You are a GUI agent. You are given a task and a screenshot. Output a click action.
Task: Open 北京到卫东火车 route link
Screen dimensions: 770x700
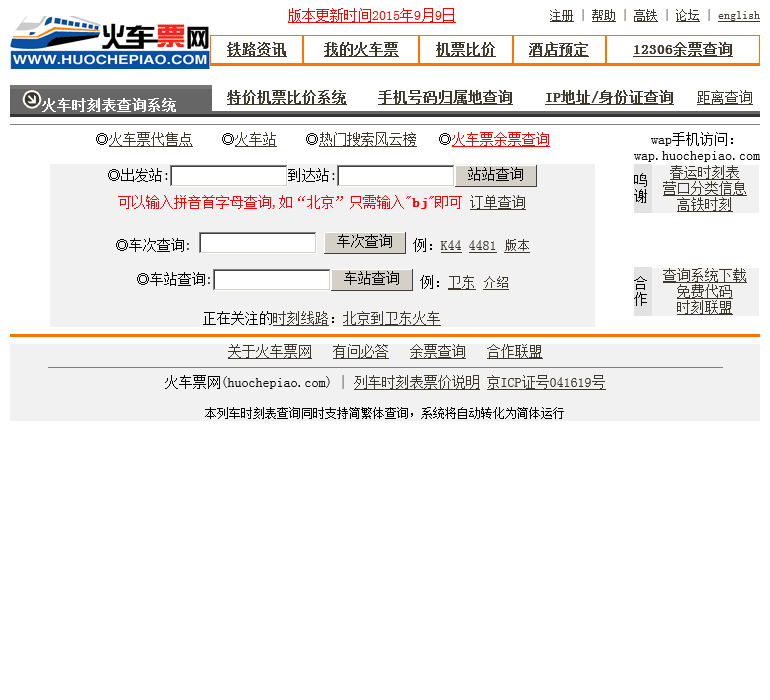[391, 318]
